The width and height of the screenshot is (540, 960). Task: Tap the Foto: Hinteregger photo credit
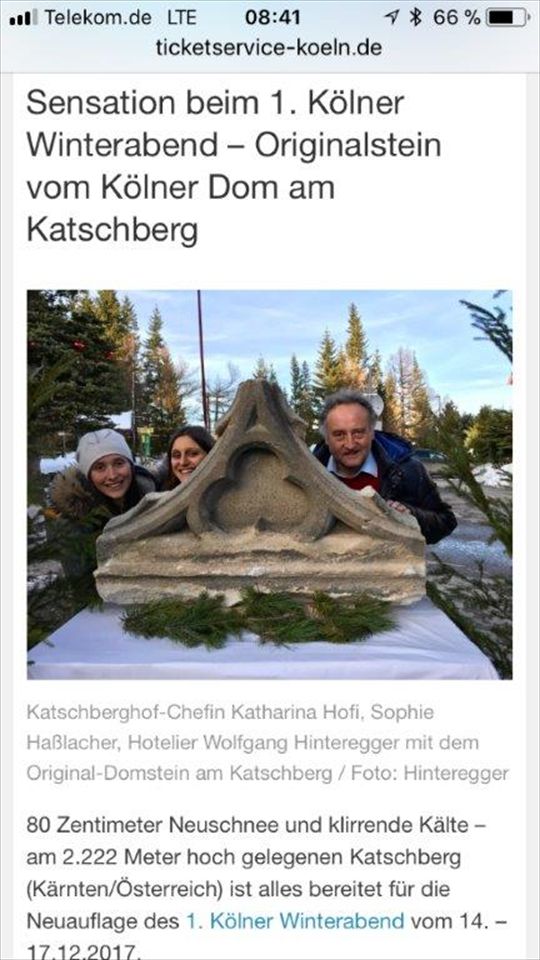coord(430,773)
